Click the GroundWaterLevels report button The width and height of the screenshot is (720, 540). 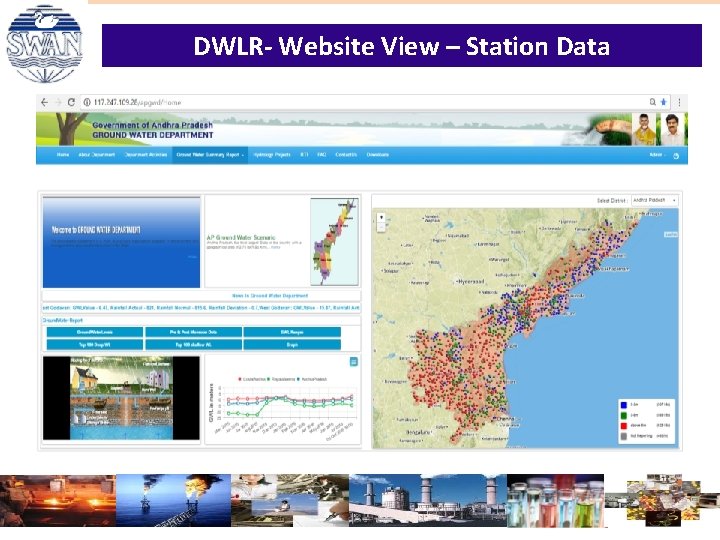[x=95, y=332]
